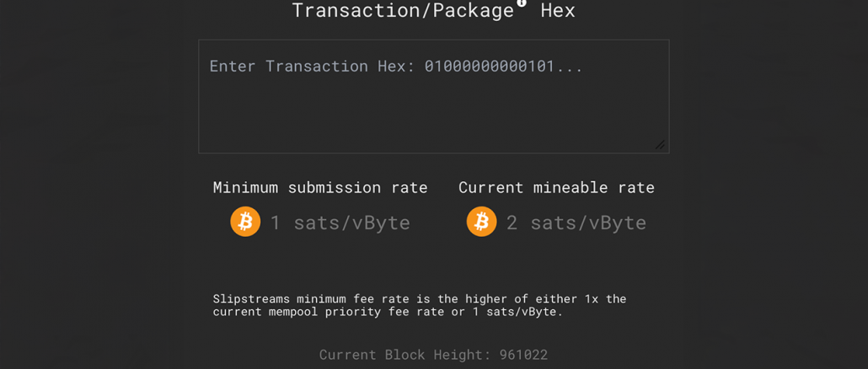This screenshot has height=369, width=868.
Task: Click the 'Current Block Height' text
Action: (x=406, y=355)
